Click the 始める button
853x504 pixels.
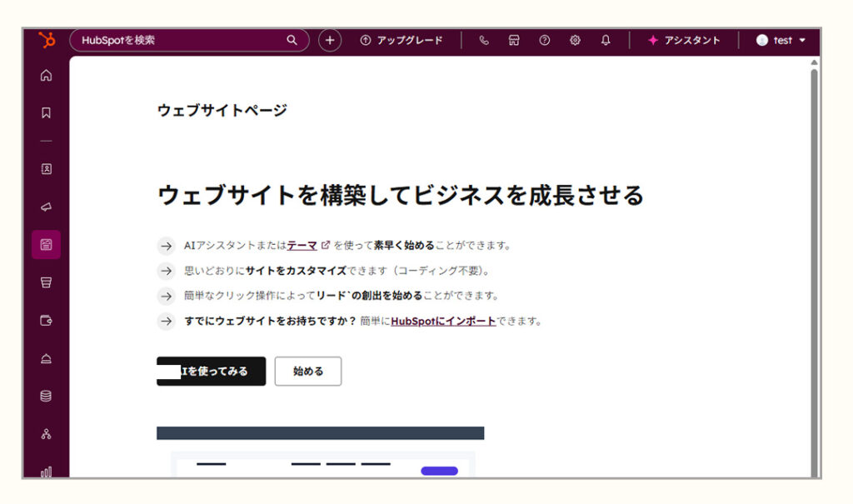307,372
